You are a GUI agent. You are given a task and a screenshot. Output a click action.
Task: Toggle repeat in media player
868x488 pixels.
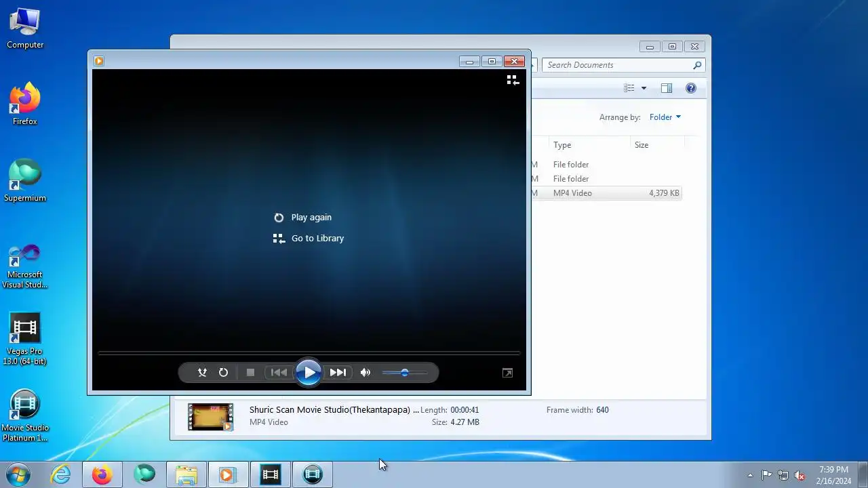223,372
